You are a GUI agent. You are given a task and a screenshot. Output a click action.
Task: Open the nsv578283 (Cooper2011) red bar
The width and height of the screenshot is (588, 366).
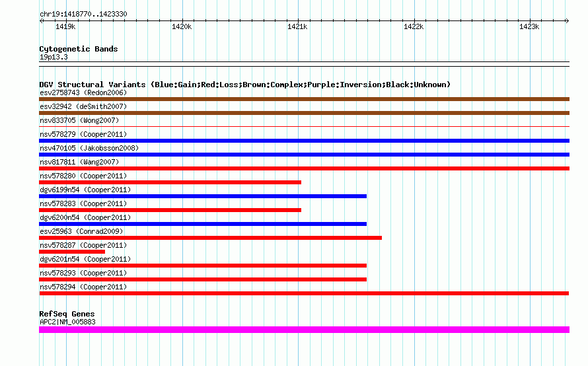pyautogui.click(x=170, y=210)
